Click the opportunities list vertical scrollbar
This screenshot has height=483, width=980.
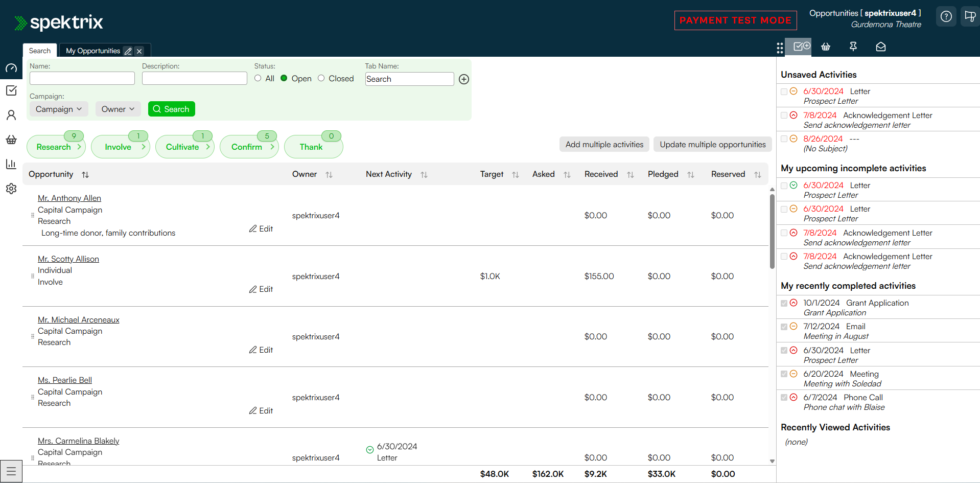point(772,231)
